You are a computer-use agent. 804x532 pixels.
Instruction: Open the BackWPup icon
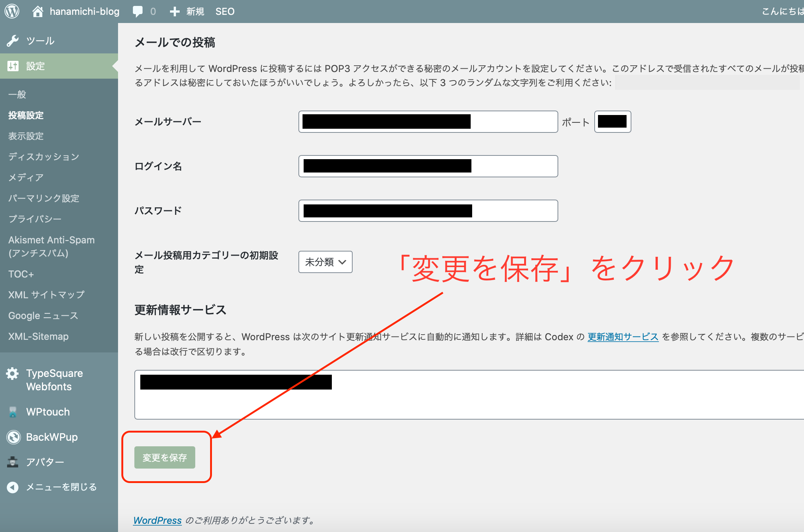click(x=13, y=437)
